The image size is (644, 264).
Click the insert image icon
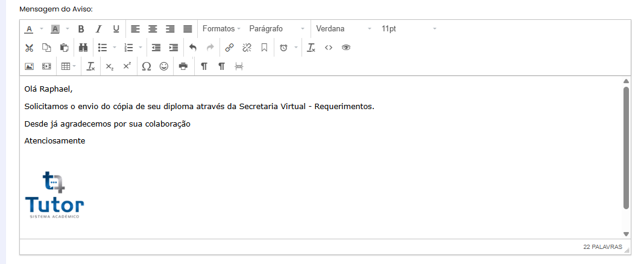(x=29, y=66)
